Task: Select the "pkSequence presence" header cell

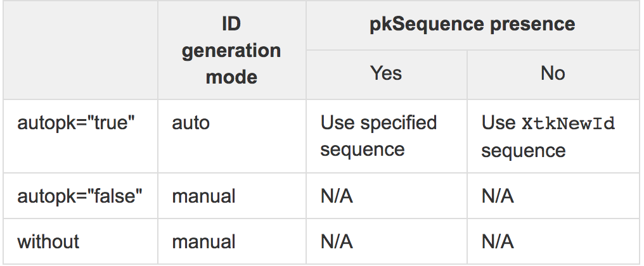Action: pyautogui.click(x=472, y=25)
